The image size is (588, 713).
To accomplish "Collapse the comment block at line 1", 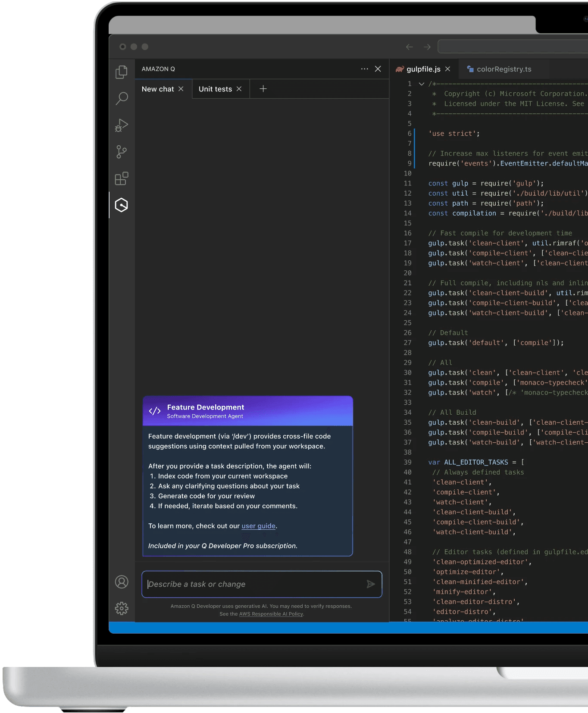I will 422,84.
